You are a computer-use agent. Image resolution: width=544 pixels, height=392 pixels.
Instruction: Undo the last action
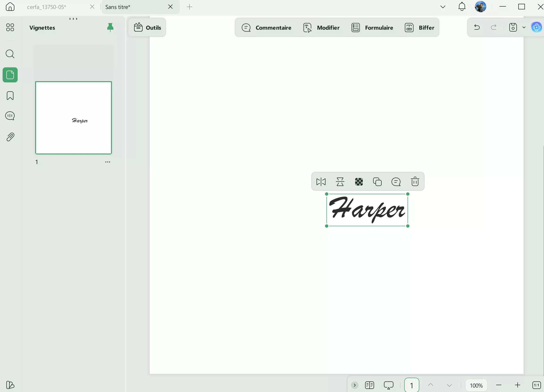(477, 27)
